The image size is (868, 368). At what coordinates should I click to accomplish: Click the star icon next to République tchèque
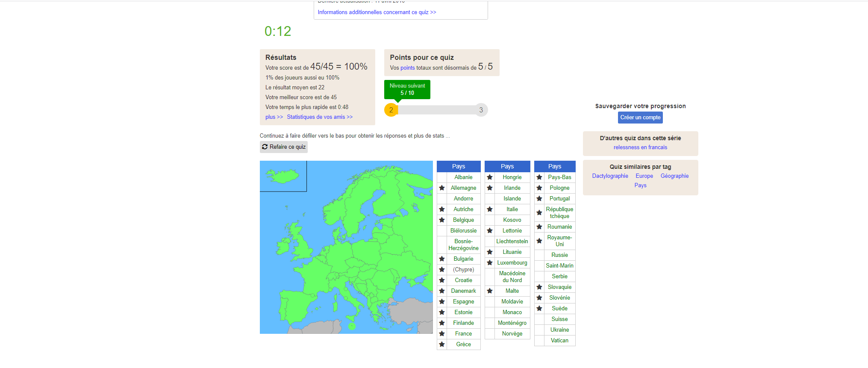pos(539,212)
